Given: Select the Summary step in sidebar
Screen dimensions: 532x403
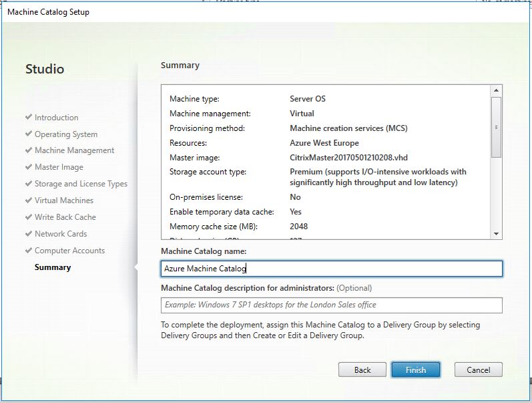Looking at the screenshot, I should 53,267.
